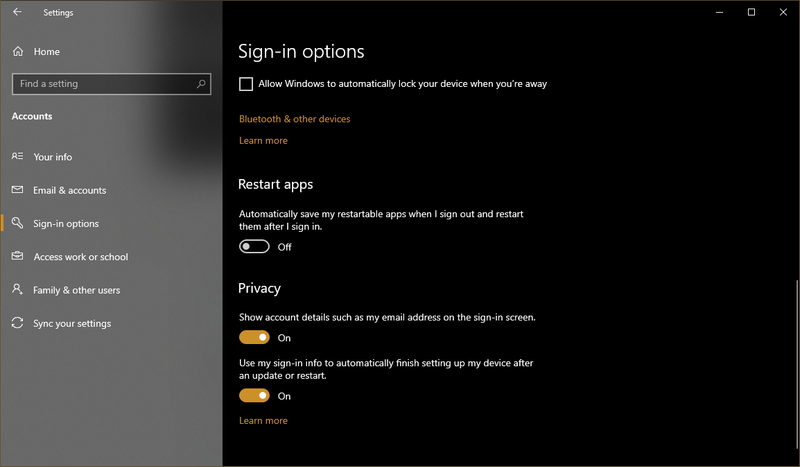The width and height of the screenshot is (800, 467).
Task: Click the vertical scrollbar thumb
Action: coord(797,365)
